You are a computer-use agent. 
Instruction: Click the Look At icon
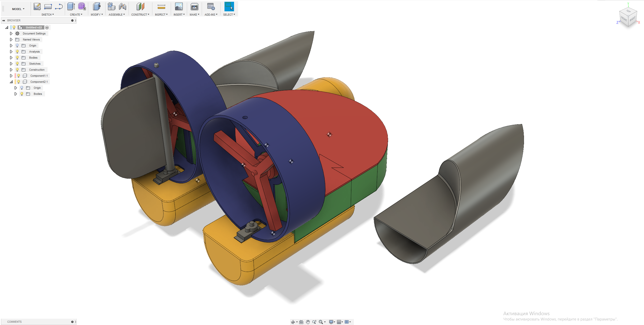click(301, 322)
